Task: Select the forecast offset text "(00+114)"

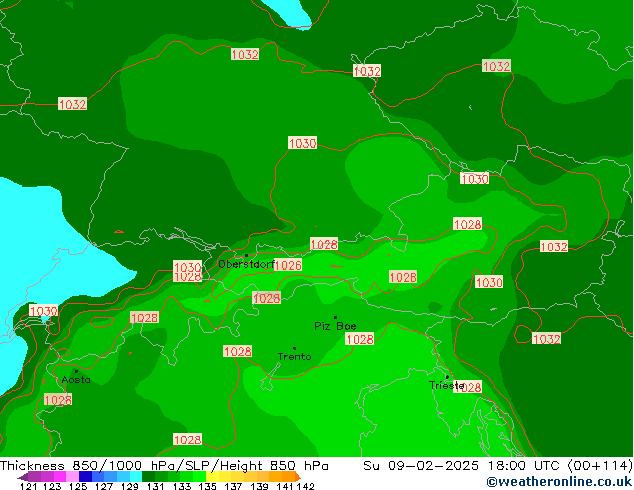Action: pos(600,466)
